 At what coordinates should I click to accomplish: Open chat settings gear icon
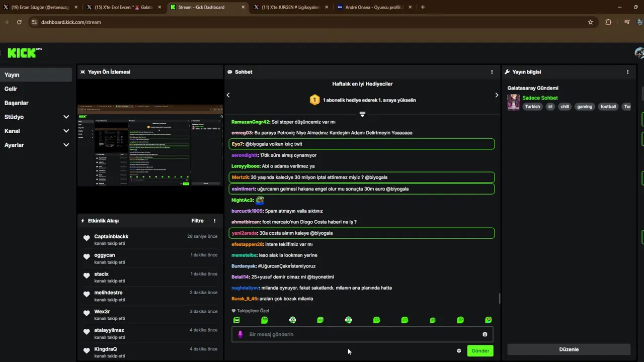pos(459,351)
